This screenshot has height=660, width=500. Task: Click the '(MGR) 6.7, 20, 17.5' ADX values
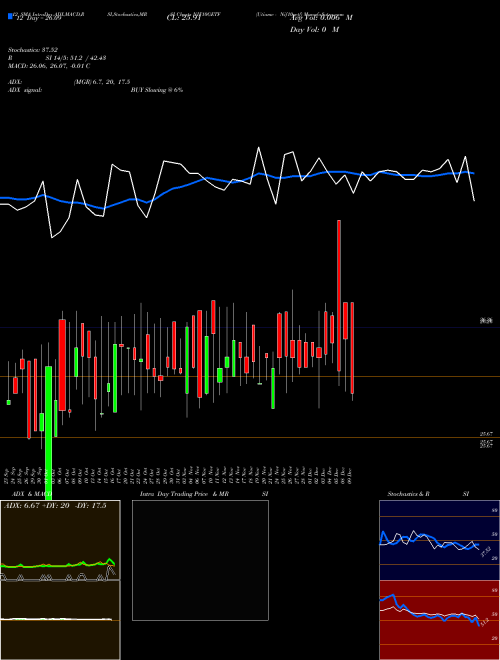[x=102, y=82]
